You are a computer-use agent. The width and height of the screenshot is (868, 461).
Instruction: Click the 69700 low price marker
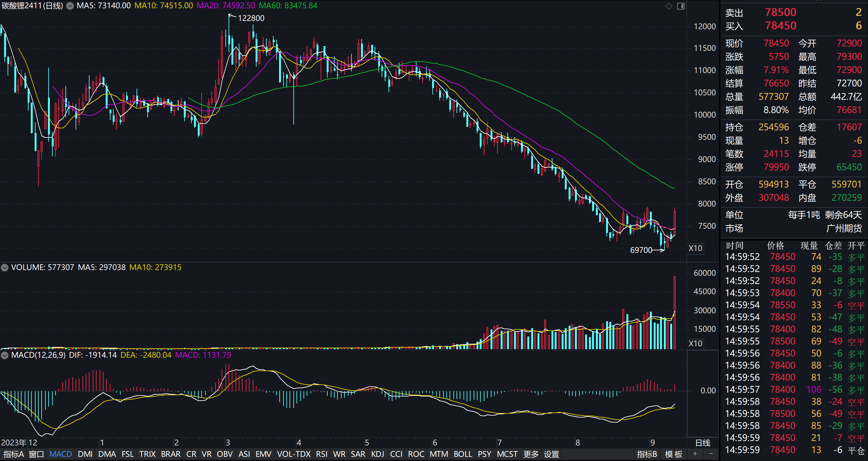tap(641, 250)
